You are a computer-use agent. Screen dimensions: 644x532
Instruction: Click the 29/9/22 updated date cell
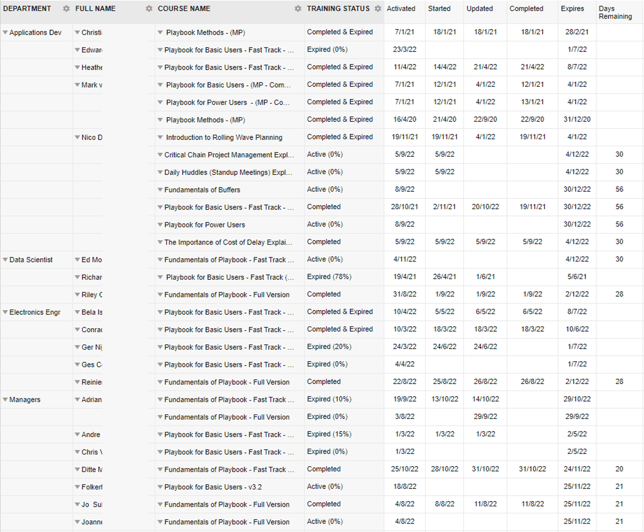coord(485,417)
